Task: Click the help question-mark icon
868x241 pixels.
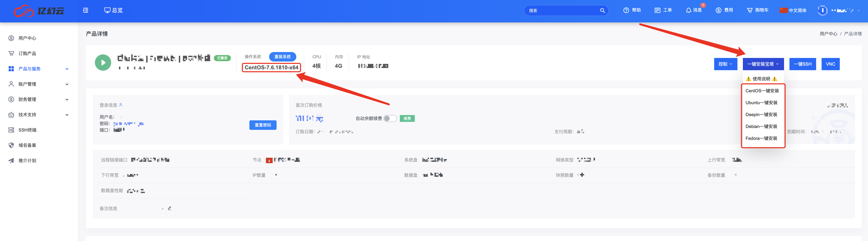Action: (626, 10)
